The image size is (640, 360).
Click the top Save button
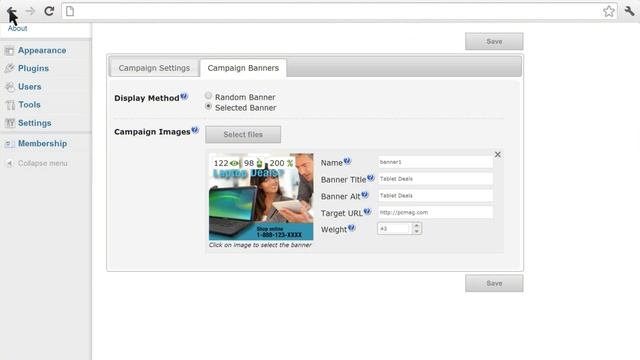pyautogui.click(x=494, y=41)
